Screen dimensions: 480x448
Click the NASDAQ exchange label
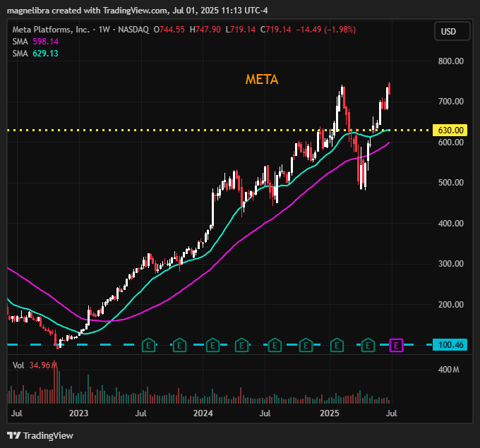point(133,30)
